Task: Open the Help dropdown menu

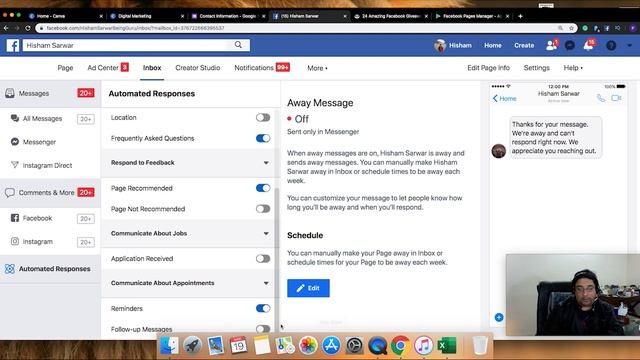Action: click(x=573, y=68)
